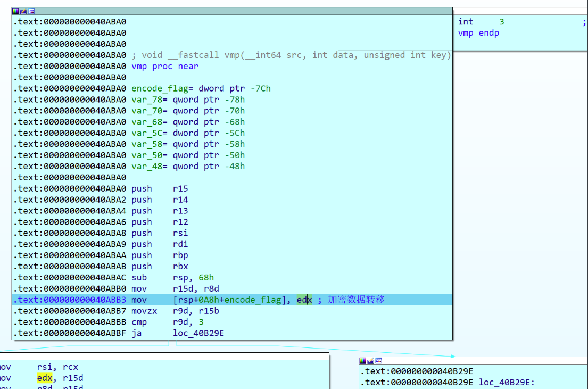Image resolution: width=588 pixels, height=389 pixels.
Task: Select var_78 qword ptr -78h line
Action: [x=188, y=100]
